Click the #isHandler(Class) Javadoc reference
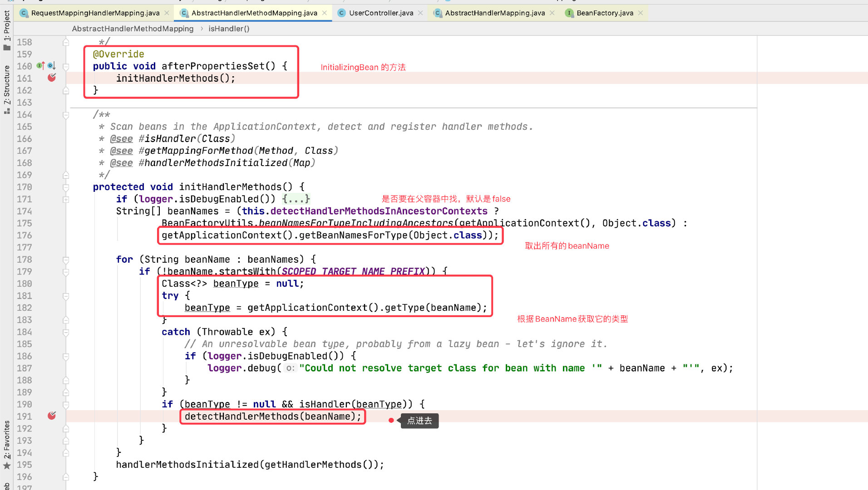The image size is (868, 490). [187, 138]
